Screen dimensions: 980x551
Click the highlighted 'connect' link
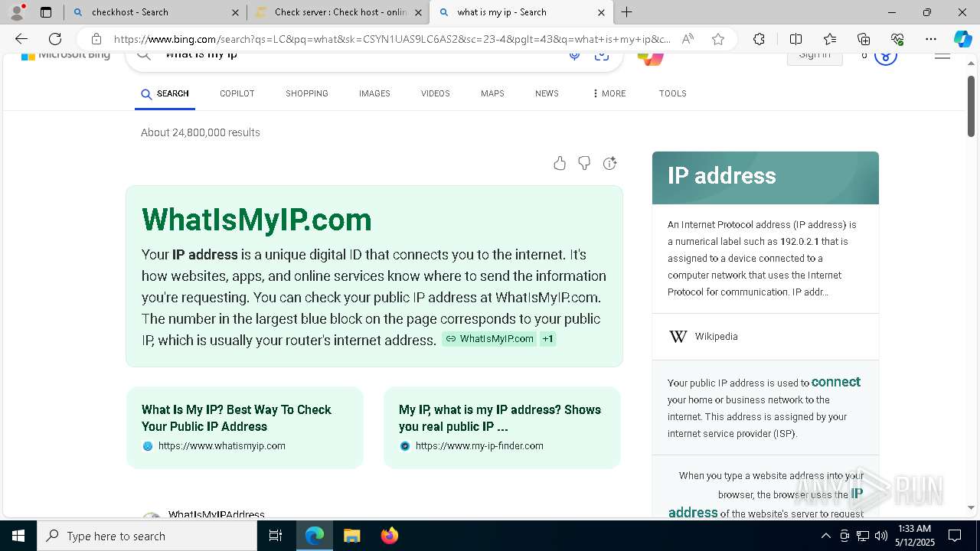pos(836,382)
